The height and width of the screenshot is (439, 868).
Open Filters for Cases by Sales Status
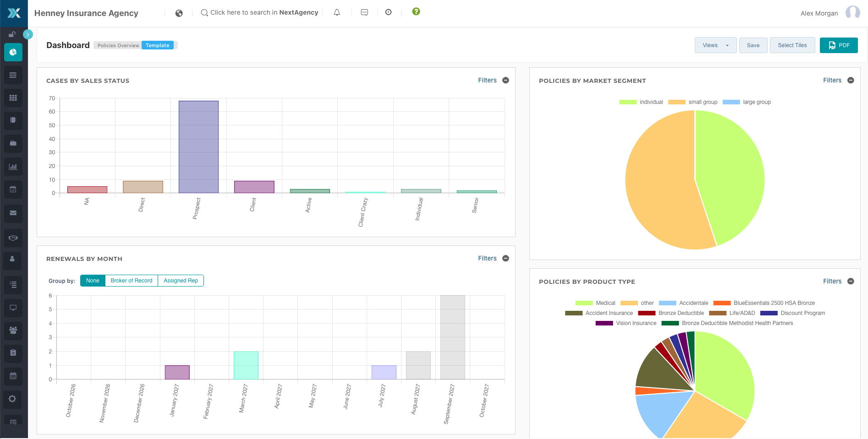487,80
